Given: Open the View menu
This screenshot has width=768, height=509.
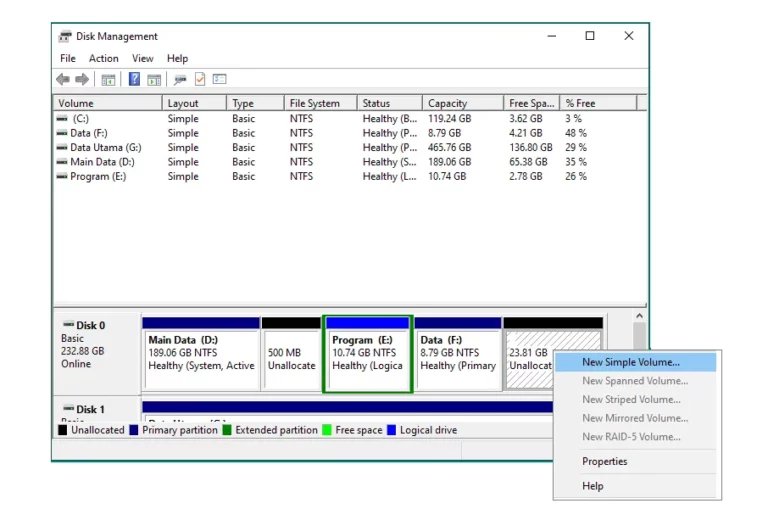Looking at the screenshot, I should [x=143, y=58].
